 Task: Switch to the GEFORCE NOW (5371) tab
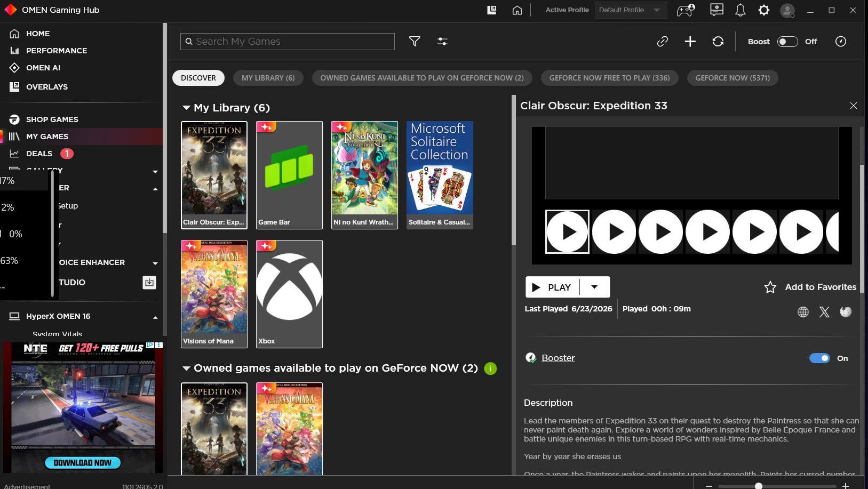732,78
